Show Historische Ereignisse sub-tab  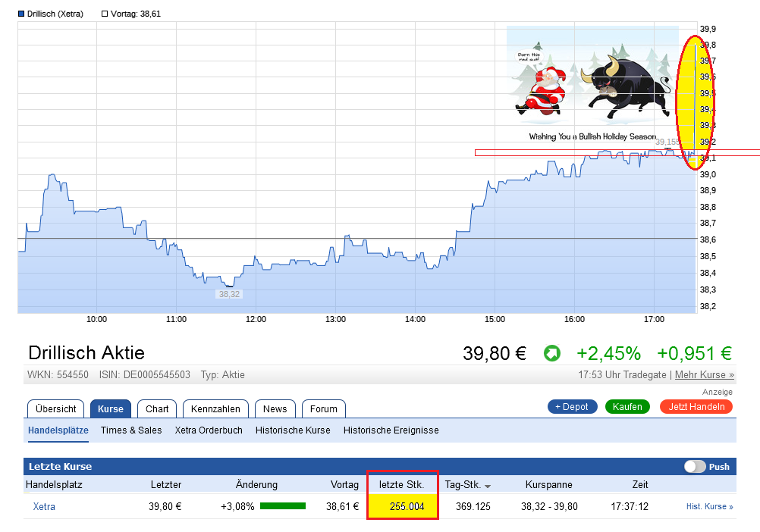(391, 430)
